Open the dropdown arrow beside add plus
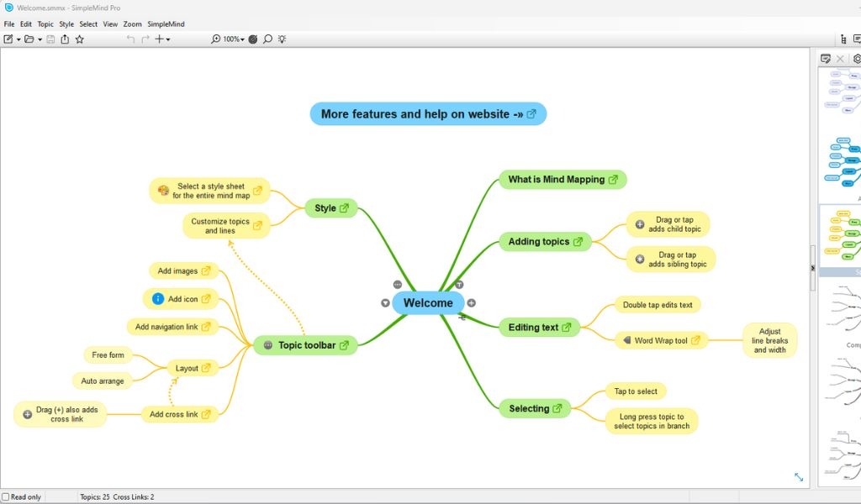The width and height of the screenshot is (861, 504). (168, 39)
